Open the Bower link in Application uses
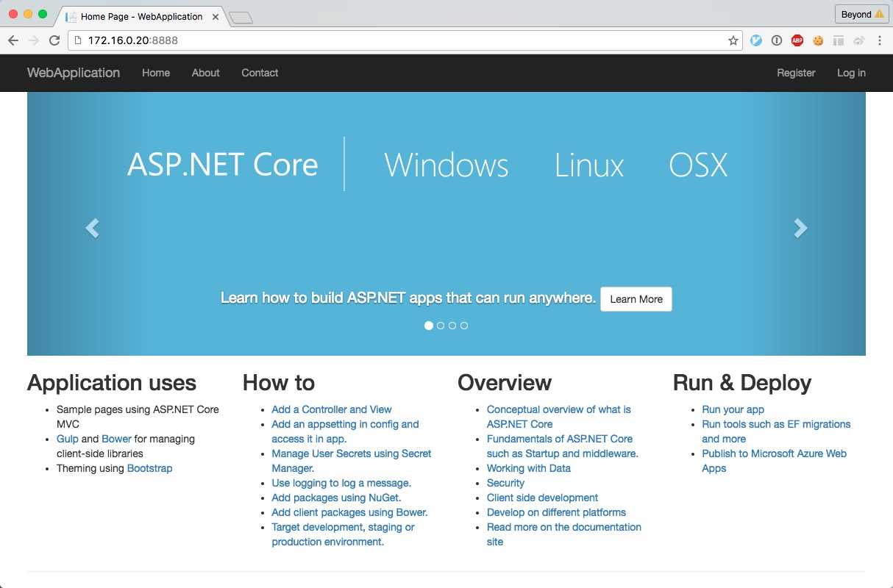The image size is (893, 588). [x=116, y=439]
